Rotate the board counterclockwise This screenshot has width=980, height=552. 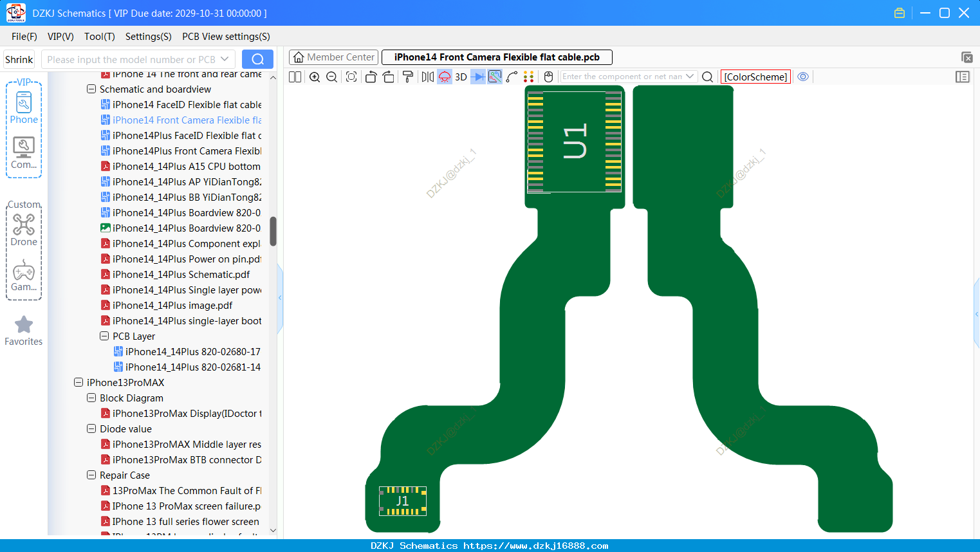click(x=371, y=77)
